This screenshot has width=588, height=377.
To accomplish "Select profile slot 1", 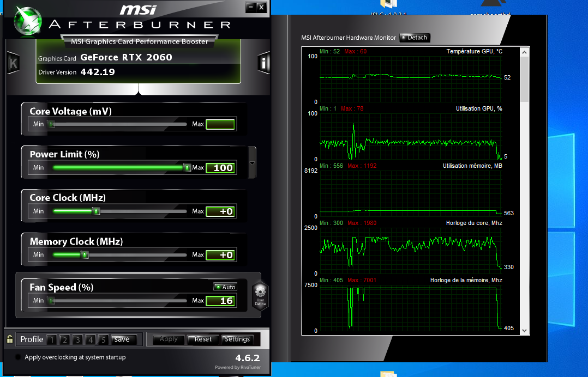I will (52, 339).
